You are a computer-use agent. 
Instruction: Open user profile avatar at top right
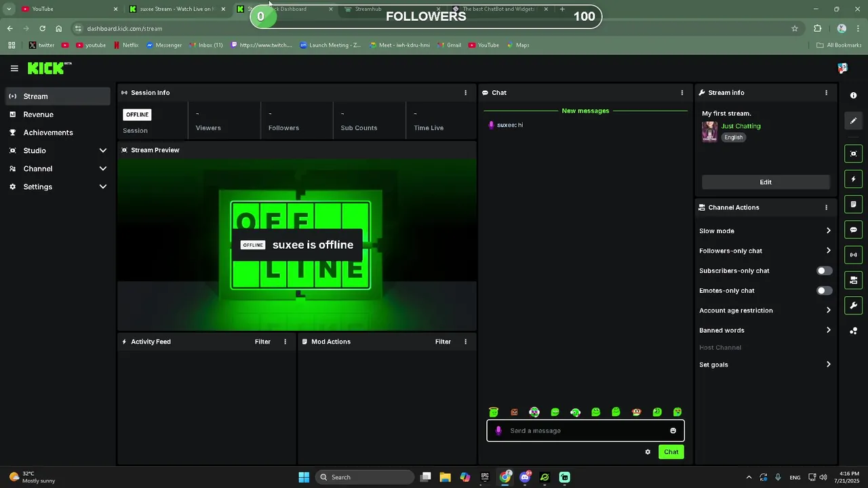[x=842, y=68]
